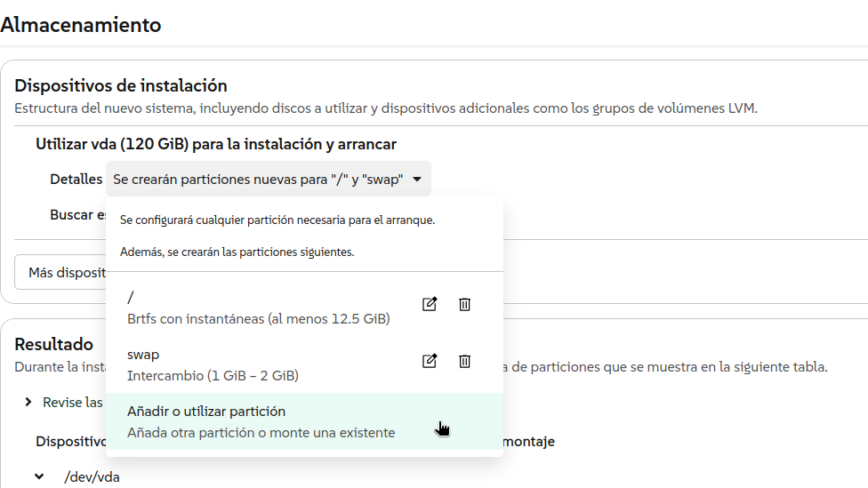Select the /dev/vda device name
The image size is (868, 488).
coord(92,477)
